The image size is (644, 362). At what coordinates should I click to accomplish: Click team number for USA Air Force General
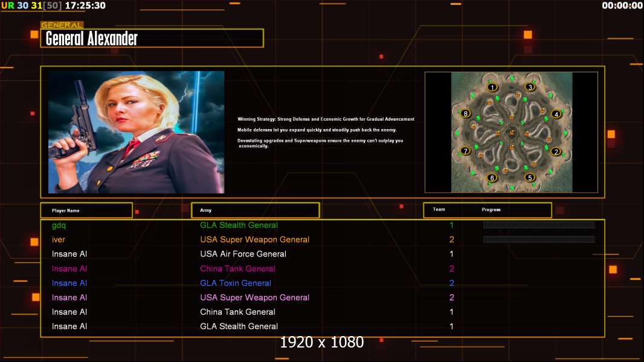pyautogui.click(x=451, y=254)
